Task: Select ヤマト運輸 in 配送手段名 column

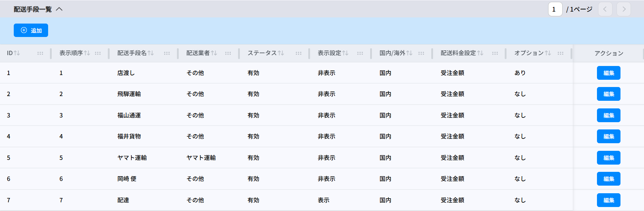Action: pos(132,158)
